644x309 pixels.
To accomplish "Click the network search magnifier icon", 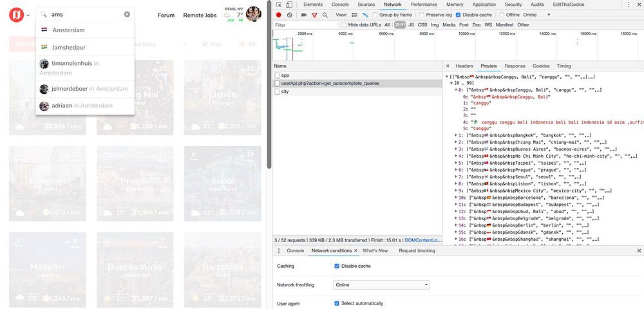I will click(325, 15).
